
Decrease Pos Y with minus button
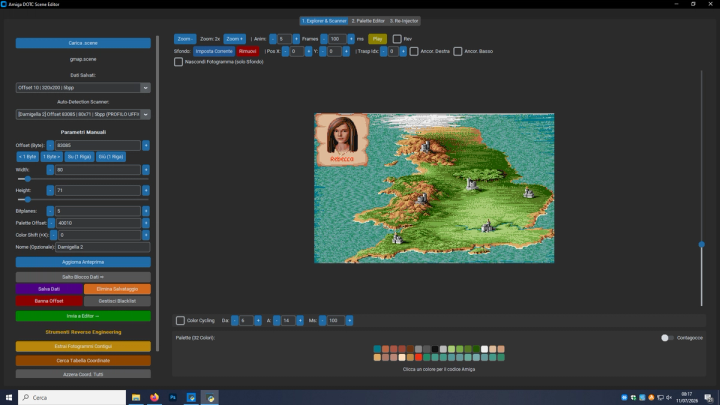pos(322,51)
